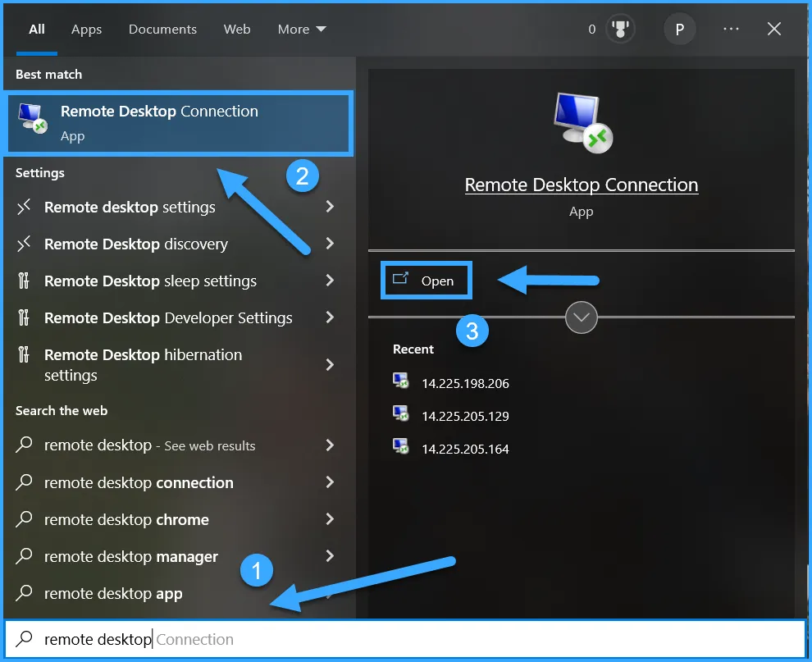This screenshot has width=812, height=662.
Task: Expand the remote desktop manager suggestion chevron
Action: point(329,556)
